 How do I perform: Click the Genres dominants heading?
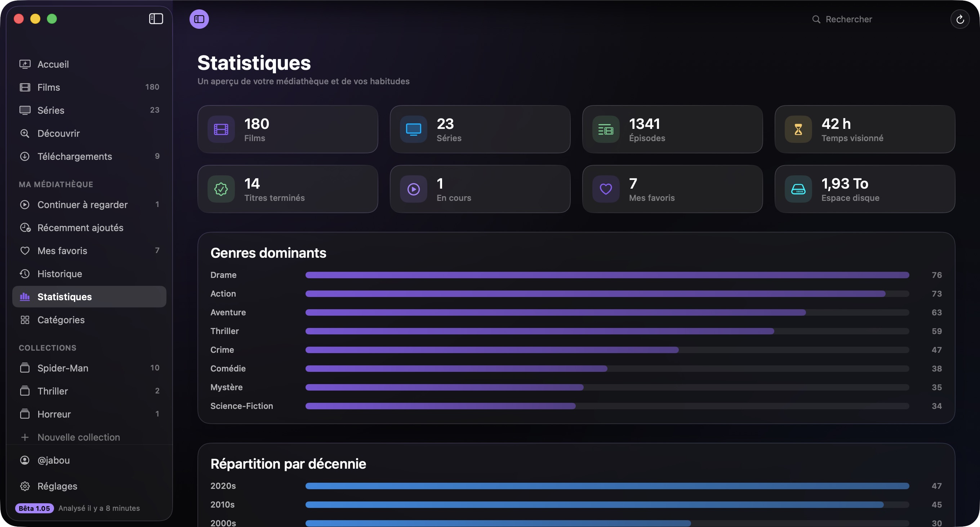click(268, 253)
